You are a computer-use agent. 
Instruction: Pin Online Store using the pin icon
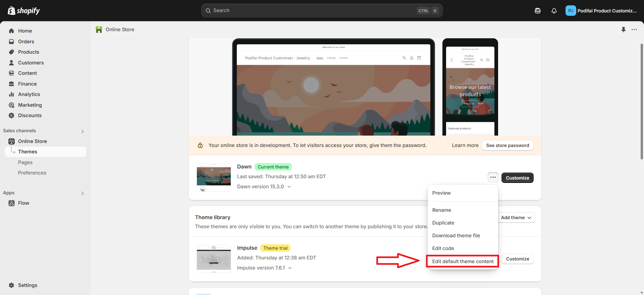point(623,30)
